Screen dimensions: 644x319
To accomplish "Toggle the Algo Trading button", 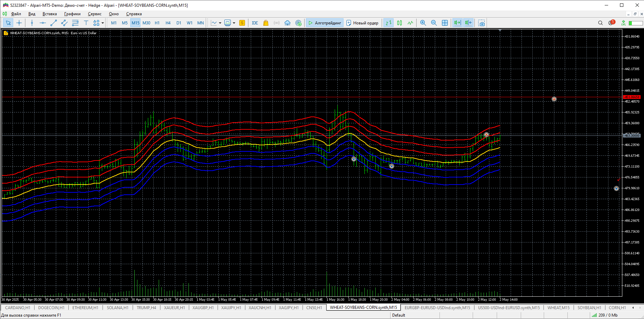I will (x=325, y=23).
